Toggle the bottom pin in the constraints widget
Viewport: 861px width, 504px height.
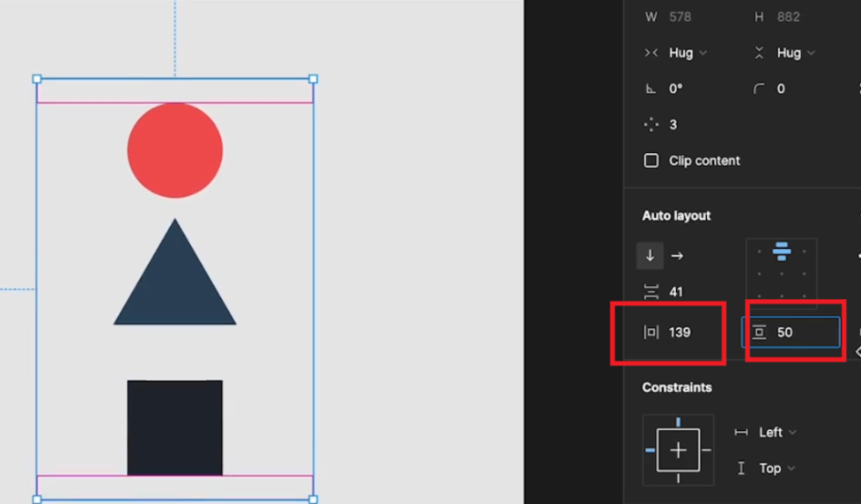[678, 478]
